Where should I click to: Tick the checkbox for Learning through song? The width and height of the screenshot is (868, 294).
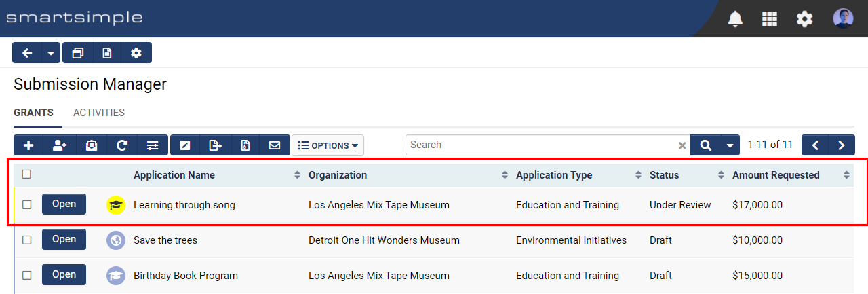pos(27,204)
